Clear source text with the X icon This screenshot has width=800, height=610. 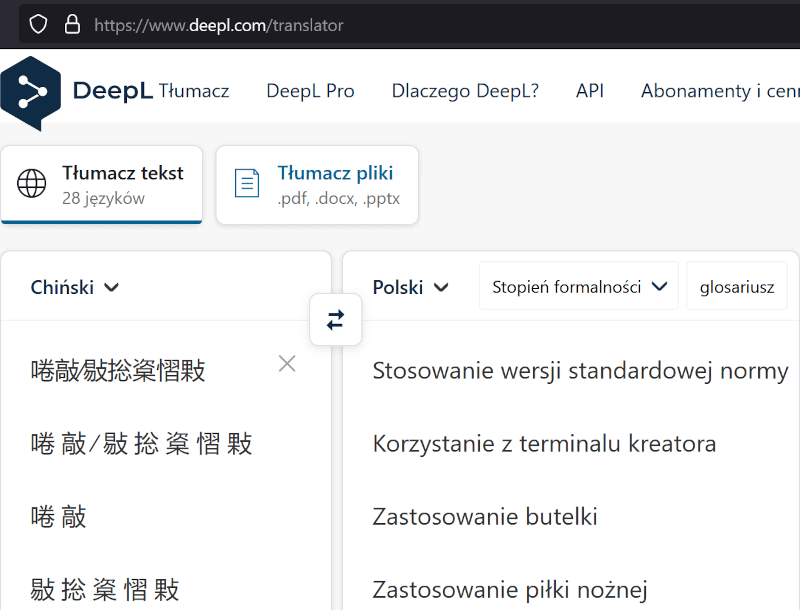(x=287, y=364)
